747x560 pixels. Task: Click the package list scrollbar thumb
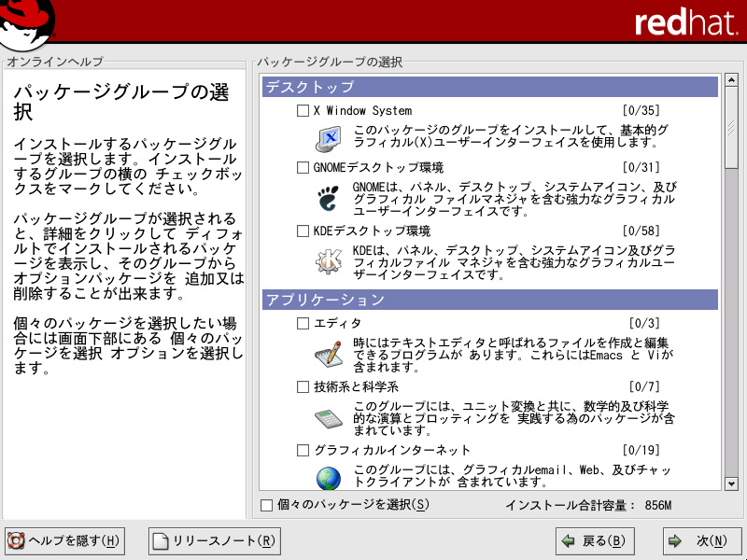pos(731,127)
